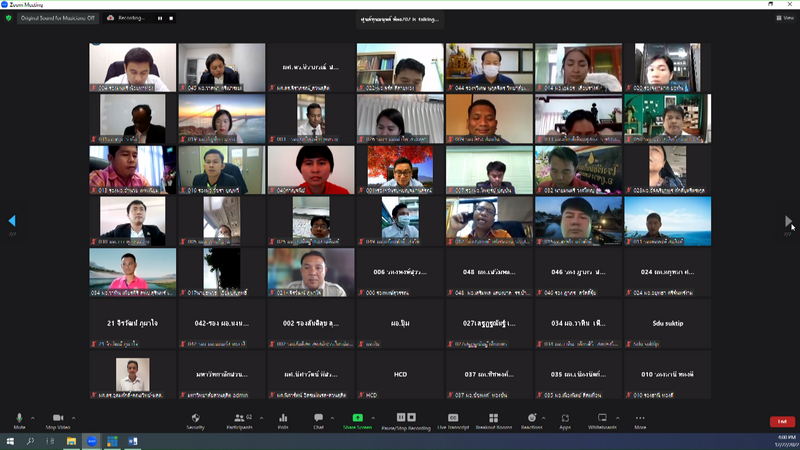The height and width of the screenshot is (450, 800).
Task: Select the Golden Gate bridge background participant
Action: point(222,118)
